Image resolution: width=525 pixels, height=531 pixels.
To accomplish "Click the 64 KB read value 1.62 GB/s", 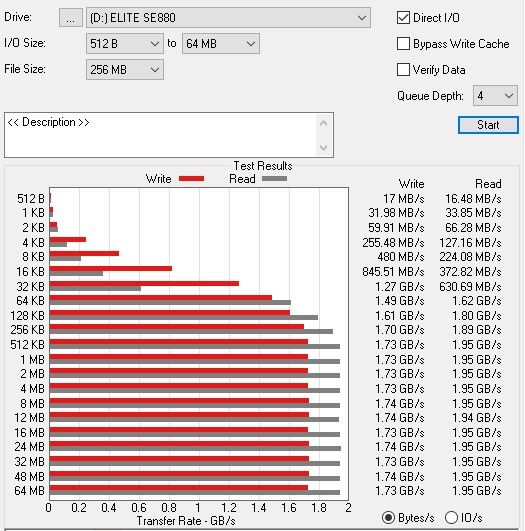I will 477,301.
